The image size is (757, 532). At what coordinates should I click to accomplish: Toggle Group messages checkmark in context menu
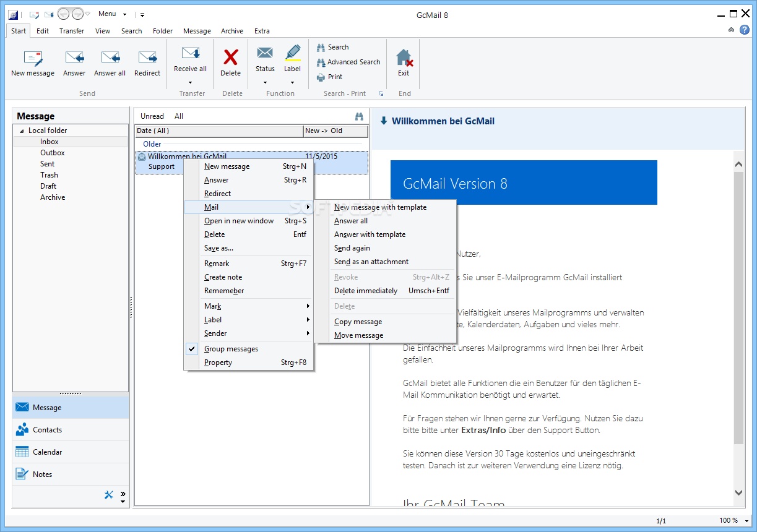coord(192,349)
